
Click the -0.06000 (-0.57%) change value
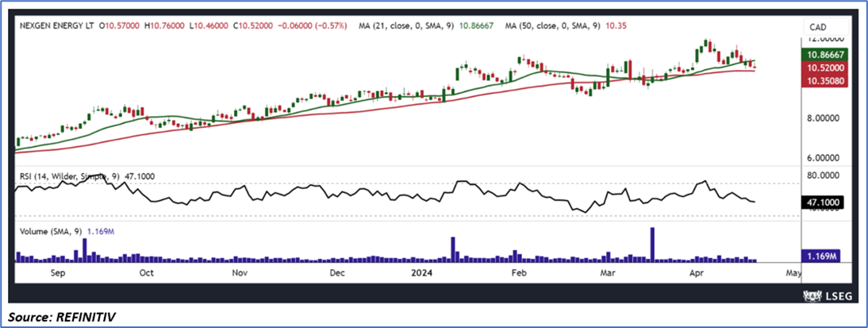[313, 25]
